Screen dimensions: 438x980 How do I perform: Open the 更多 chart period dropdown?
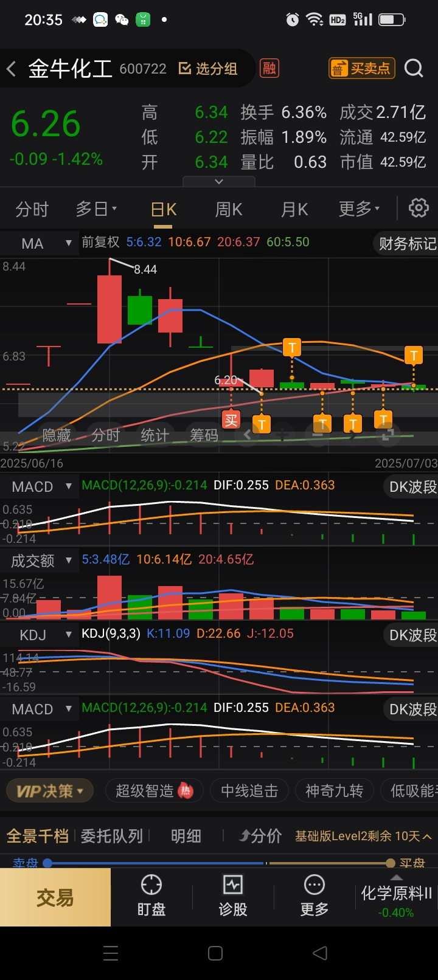(359, 209)
